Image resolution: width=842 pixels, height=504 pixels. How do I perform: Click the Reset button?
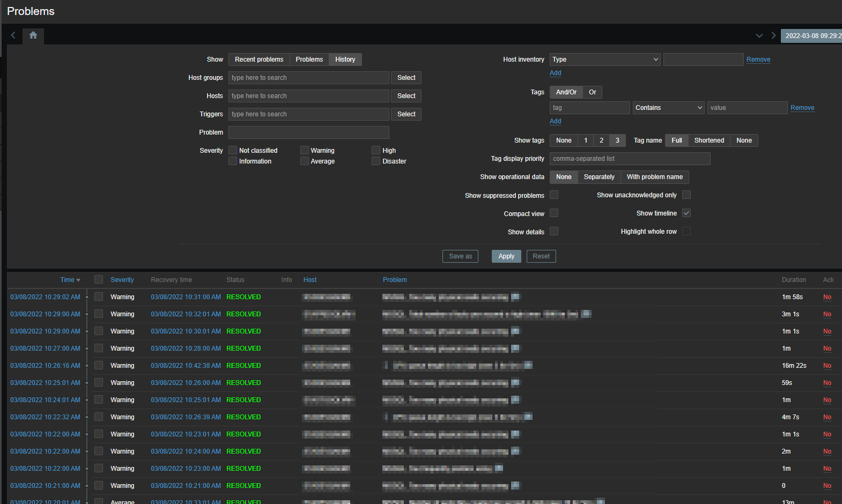[x=541, y=256]
